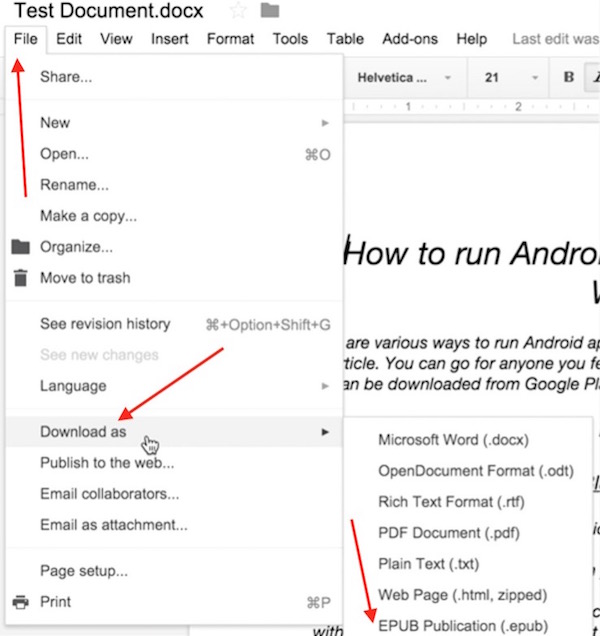Open the font size 21 dropdown
Viewport: 600px width, 636px height.
pos(510,77)
